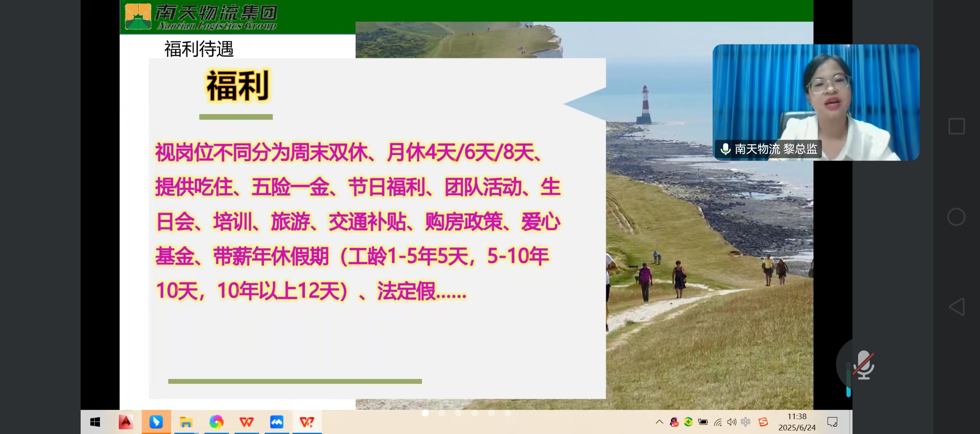Launch the colorful pinwheel browser icon
This screenshot has width=980, height=434.
tap(216, 422)
